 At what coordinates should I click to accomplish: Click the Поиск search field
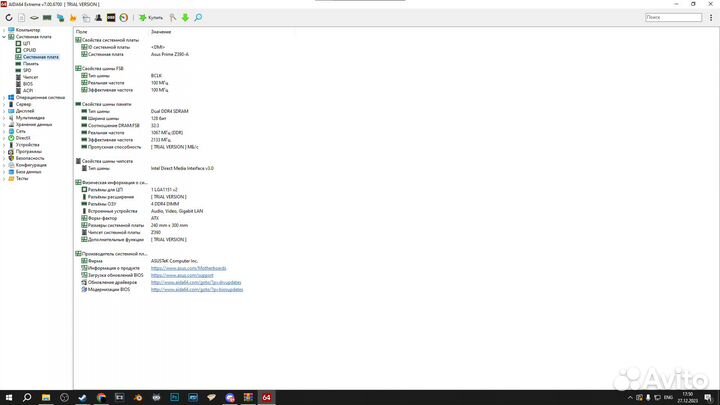point(673,17)
